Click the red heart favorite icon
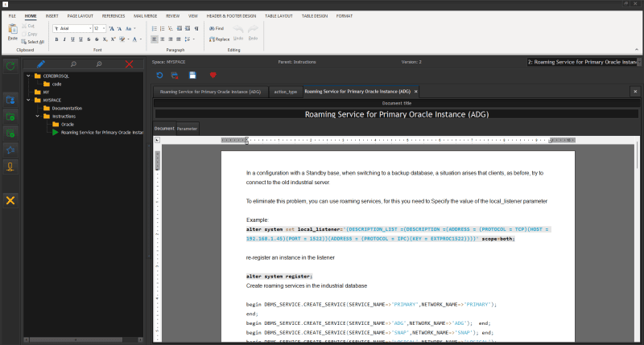This screenshot has width=644, height=345. 213,75
